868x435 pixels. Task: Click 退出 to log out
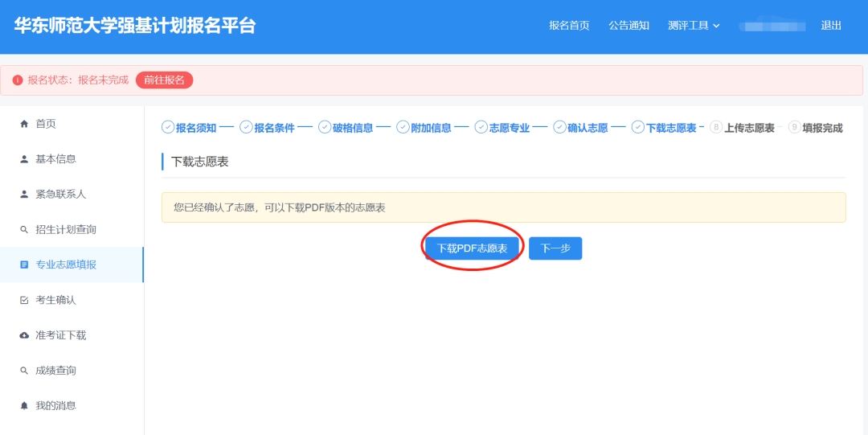click(x=831, y=26)
